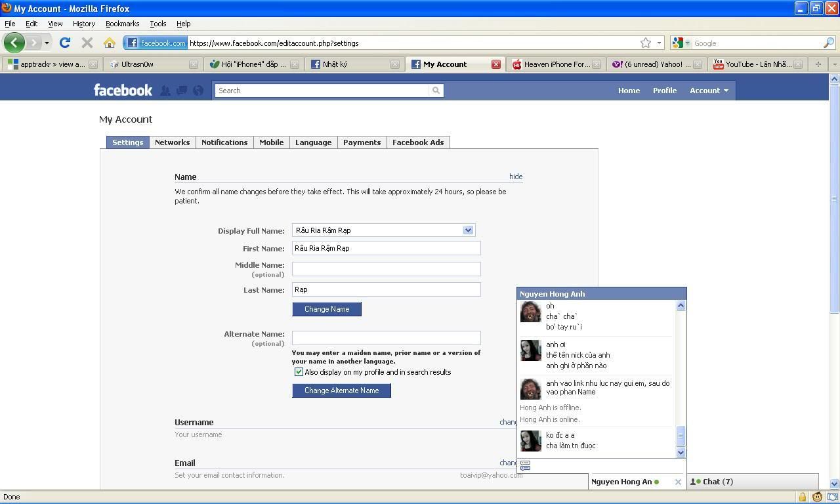Image resolution: width=840 pixels, height=504 pixels.
Task: Click the Facebook search magnifier button
Action: tap(436, 91)
